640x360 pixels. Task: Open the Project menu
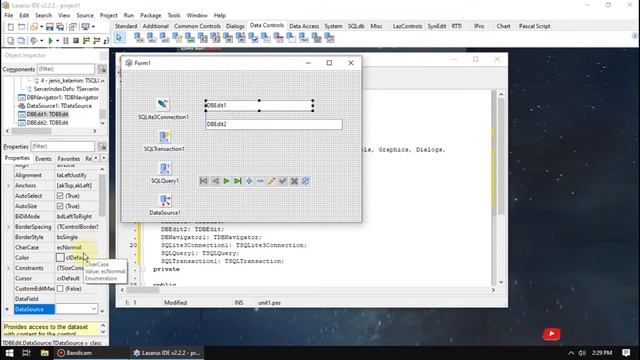click(109, 16)
